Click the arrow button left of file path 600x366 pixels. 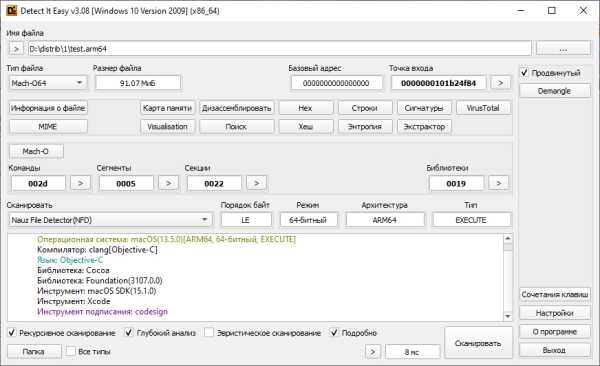point(16,49)
